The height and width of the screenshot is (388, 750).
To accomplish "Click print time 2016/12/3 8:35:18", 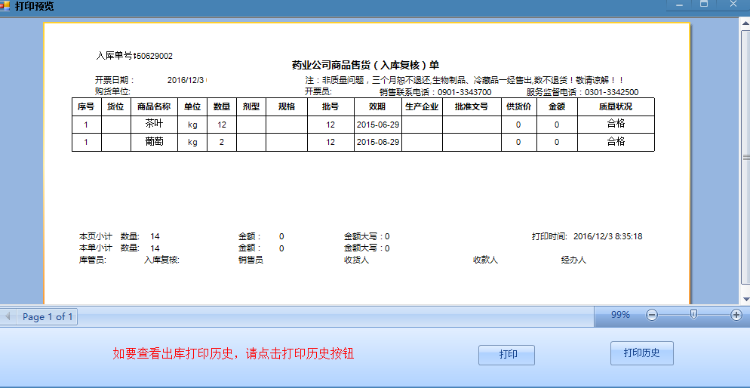I will (608, 236).
